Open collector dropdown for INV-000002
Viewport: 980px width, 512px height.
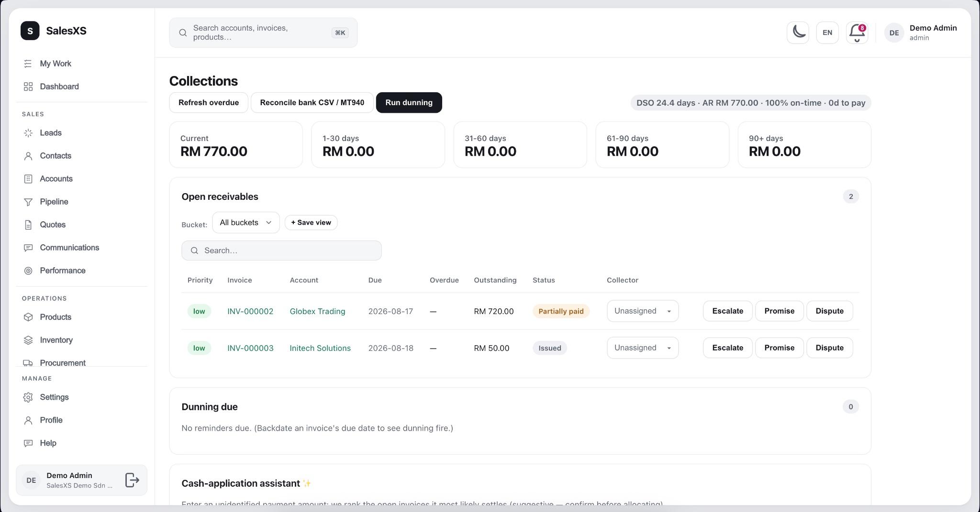click(x=643, y=311)
